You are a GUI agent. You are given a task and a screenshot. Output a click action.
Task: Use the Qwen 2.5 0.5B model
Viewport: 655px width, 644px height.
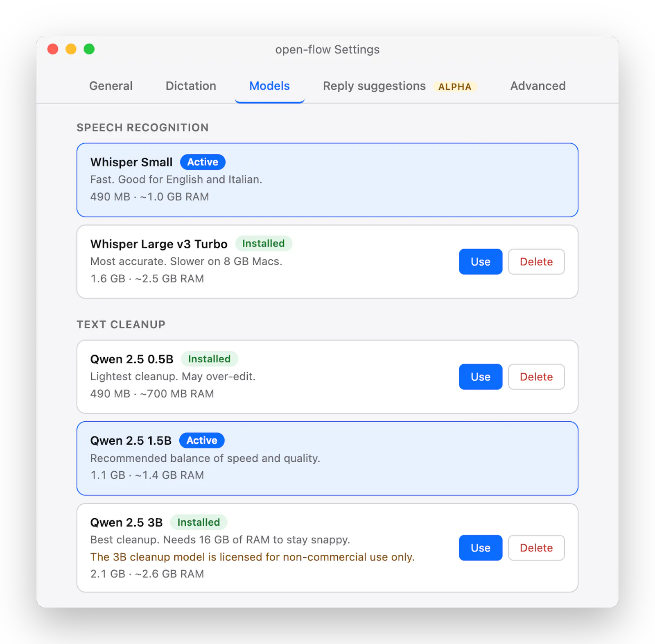click(x=481, y=377)
